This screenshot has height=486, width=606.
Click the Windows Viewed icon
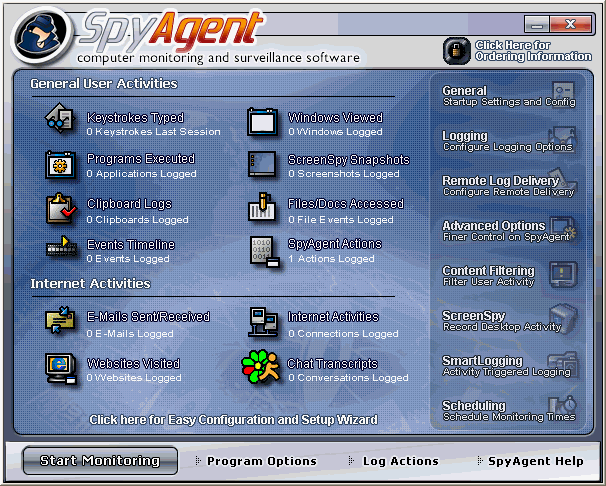(262, 122)
